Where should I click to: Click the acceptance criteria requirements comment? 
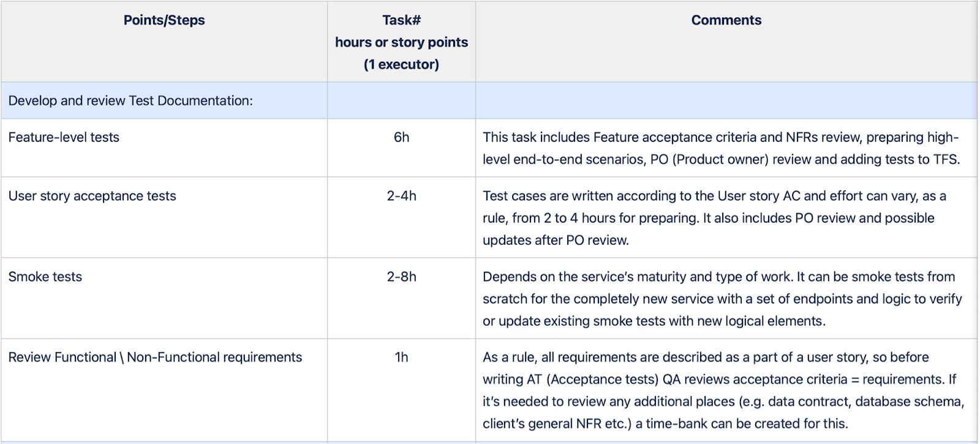720,380
